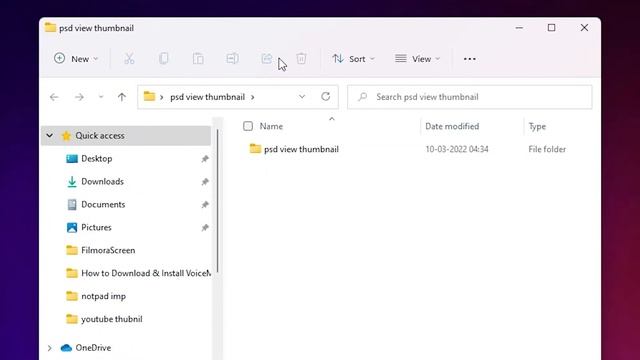Refresh the current folder view

click(x=325, y=97)
